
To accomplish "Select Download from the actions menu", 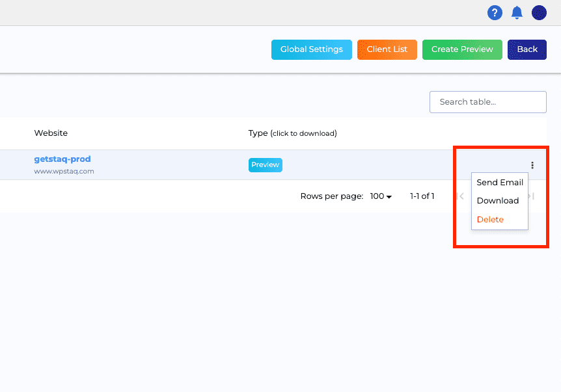I will click(497, 200).
